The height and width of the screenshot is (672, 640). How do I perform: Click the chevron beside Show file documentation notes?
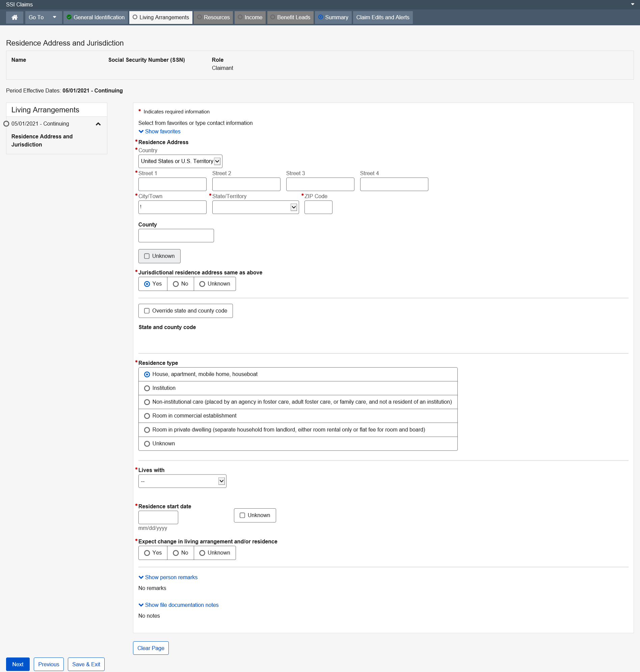coord(141,605)
